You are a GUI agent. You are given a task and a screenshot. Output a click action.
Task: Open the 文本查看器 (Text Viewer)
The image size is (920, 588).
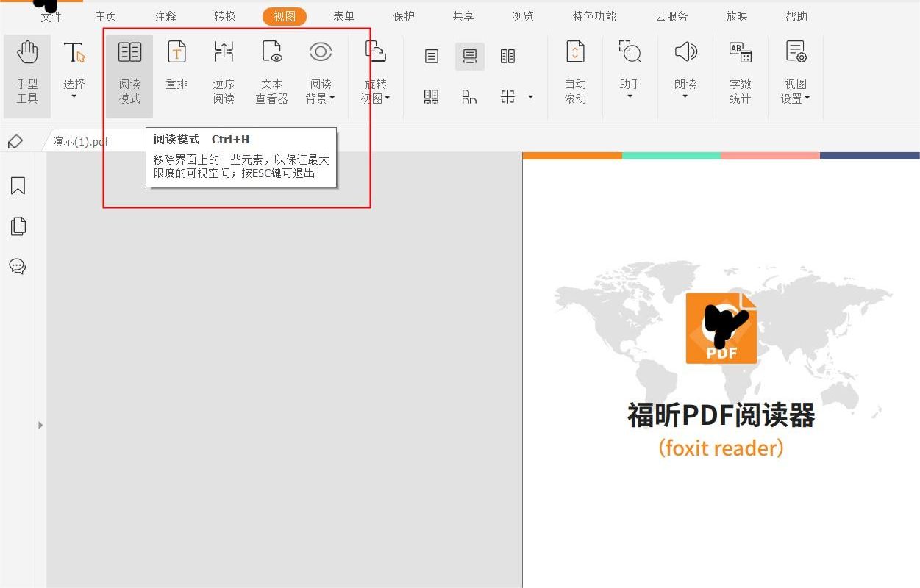[271, 70]
